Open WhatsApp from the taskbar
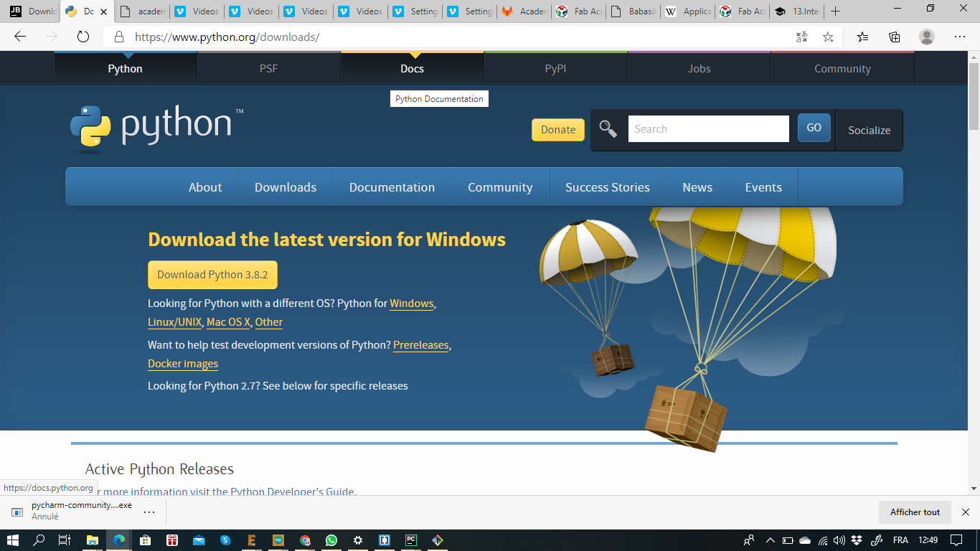Image resolution: width=980 pixels, height=551 pixels. pyautogui.click(x=331, y=540)
